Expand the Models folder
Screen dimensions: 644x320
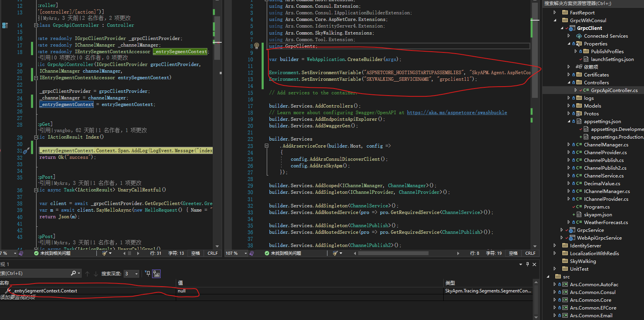(x=569, y=106)
